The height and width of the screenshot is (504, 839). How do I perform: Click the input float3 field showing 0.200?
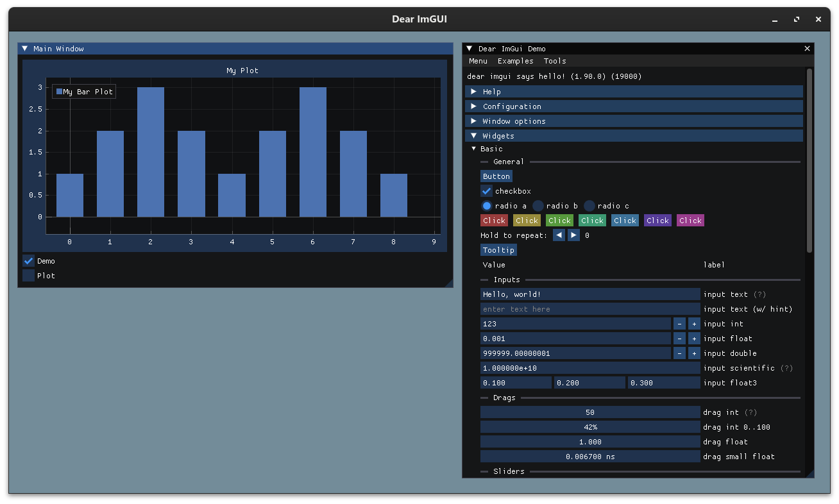[x=589, y=383]
